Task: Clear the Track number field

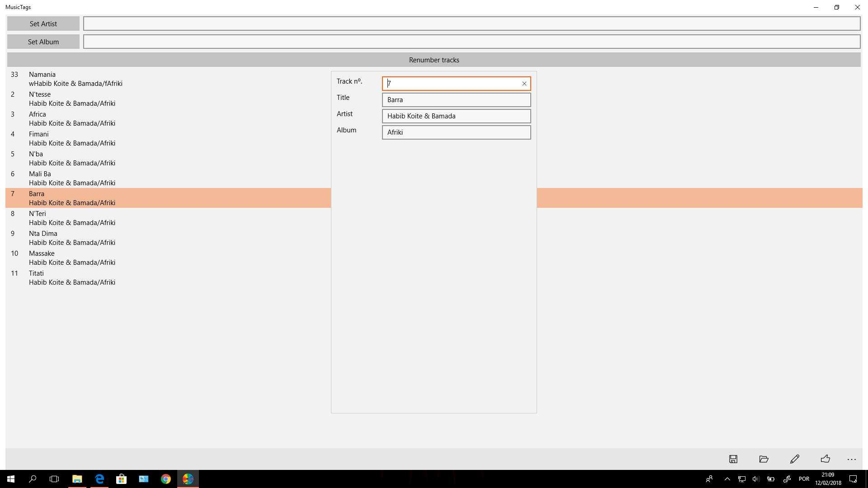Action: pyautogui.click(x=524, y=84)
